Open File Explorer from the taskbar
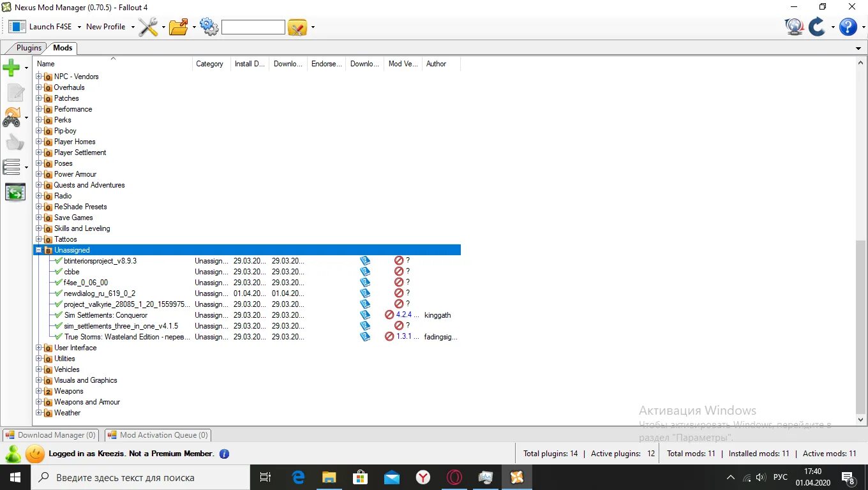This screenshot has width=868, height=490. (329, 477)
